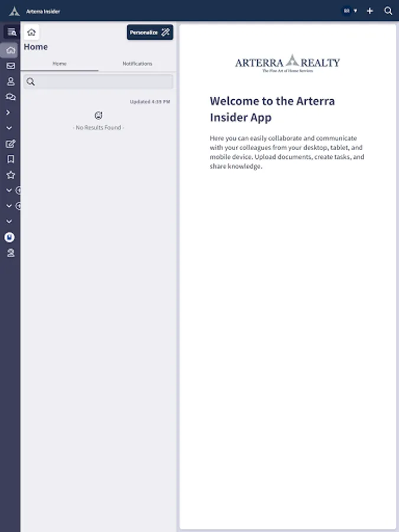This screenshot has width=399, height=532.
Task: Go to Home via sidebar house icon
Action: 11,50
